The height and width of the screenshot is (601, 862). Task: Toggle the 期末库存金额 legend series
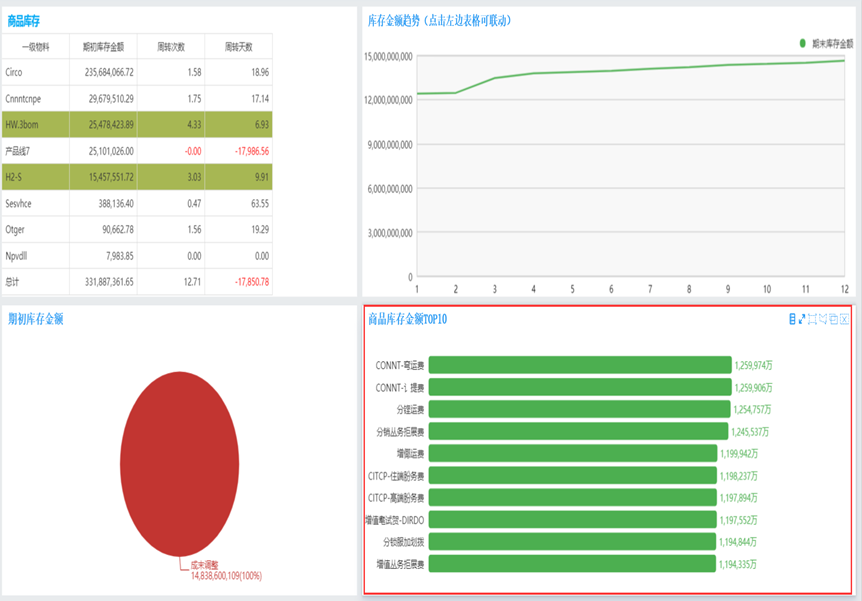click(827, 43)
